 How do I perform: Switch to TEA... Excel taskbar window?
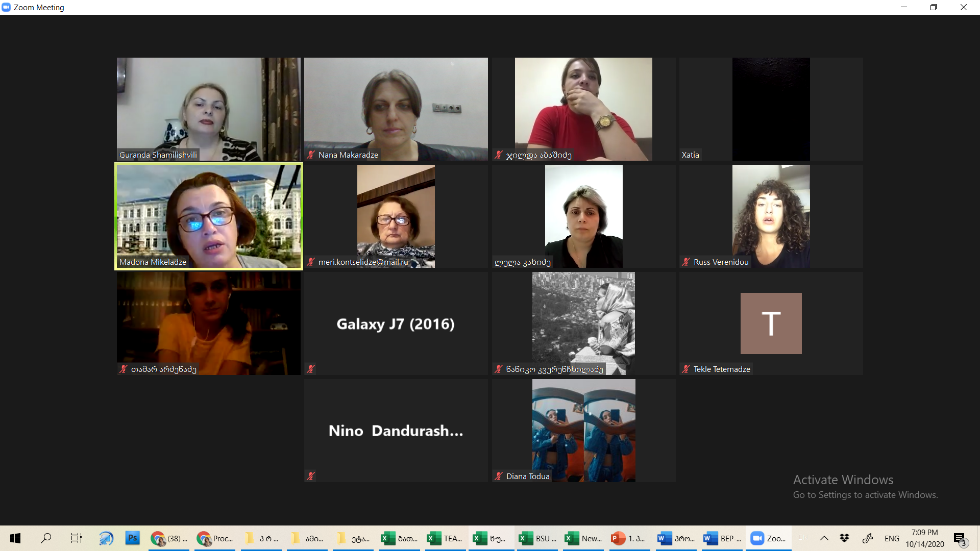tap(445, 538)
